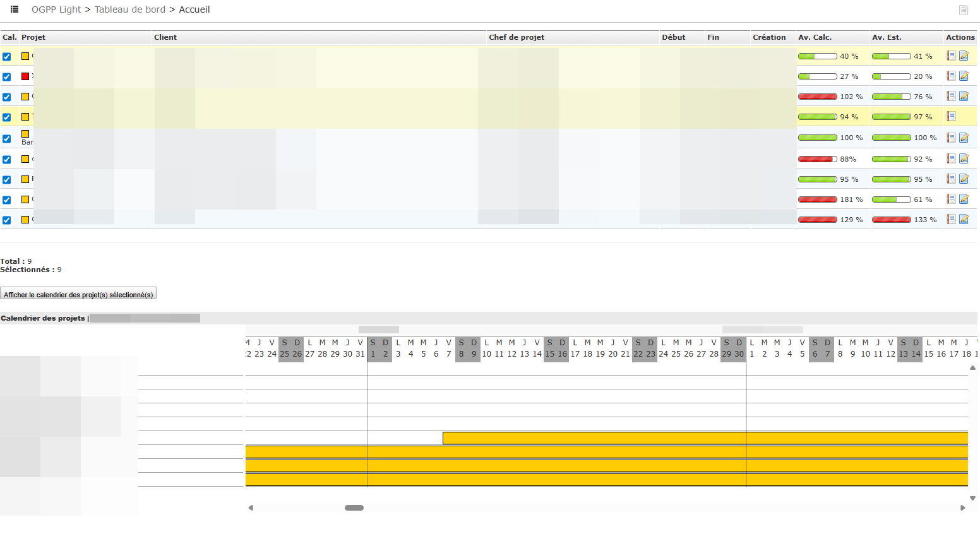
Task: Select the edit icon on the last project row
Action: pos(963,219)
